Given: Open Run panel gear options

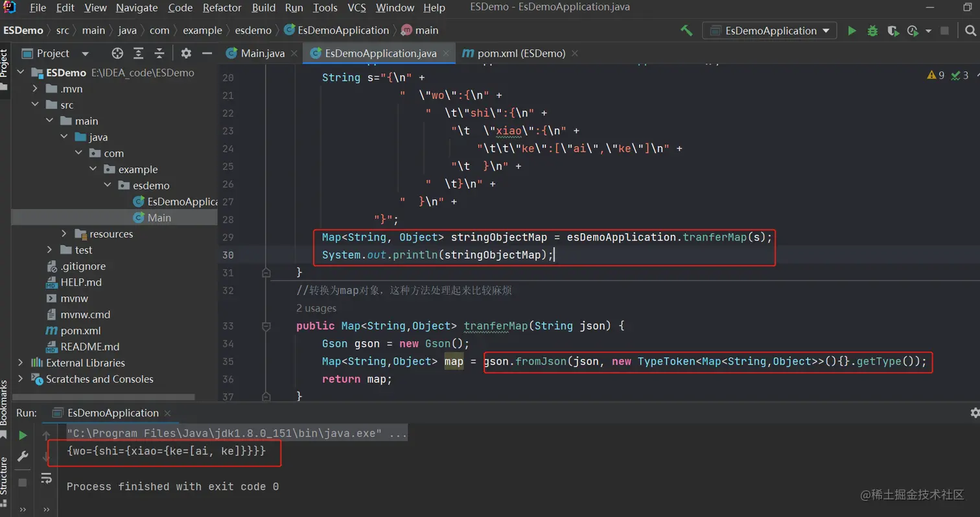Looking at the screenshot, I should [x=974, y=413].
